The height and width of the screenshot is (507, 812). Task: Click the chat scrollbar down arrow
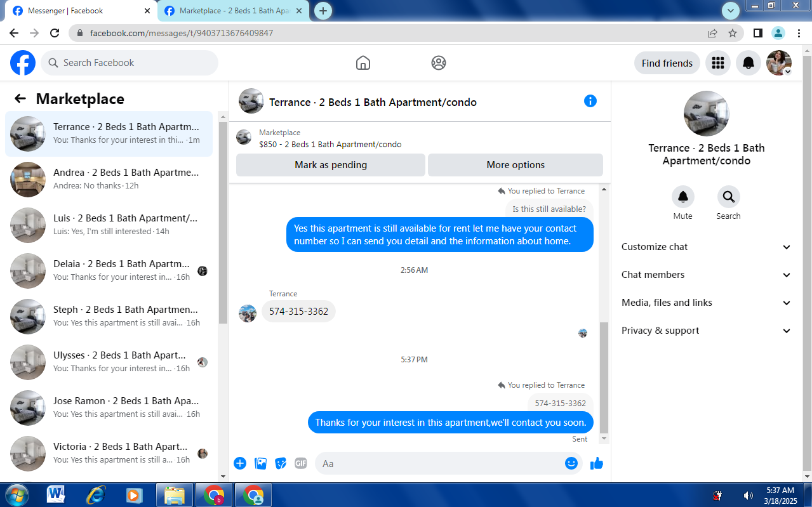pos(604,438)
